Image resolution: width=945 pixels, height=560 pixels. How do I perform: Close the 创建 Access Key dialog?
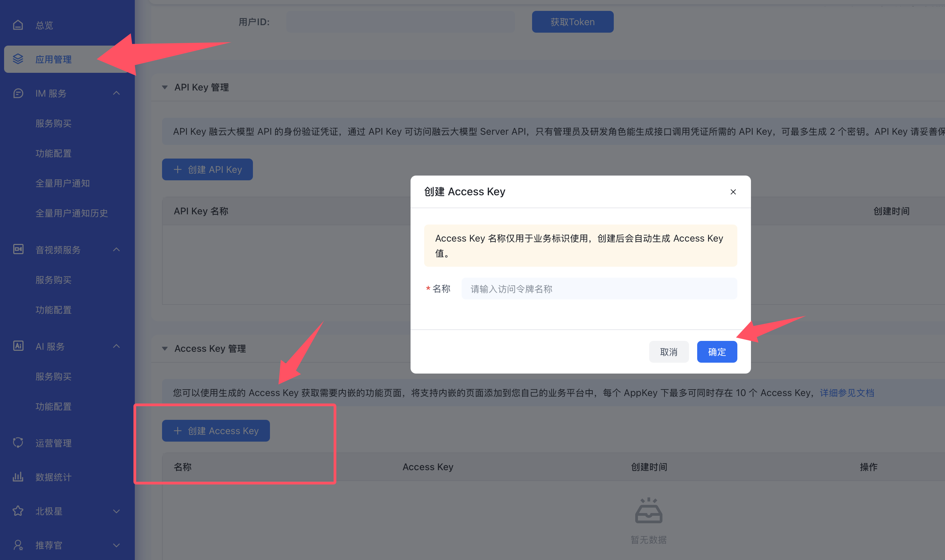tap(733, 192)
